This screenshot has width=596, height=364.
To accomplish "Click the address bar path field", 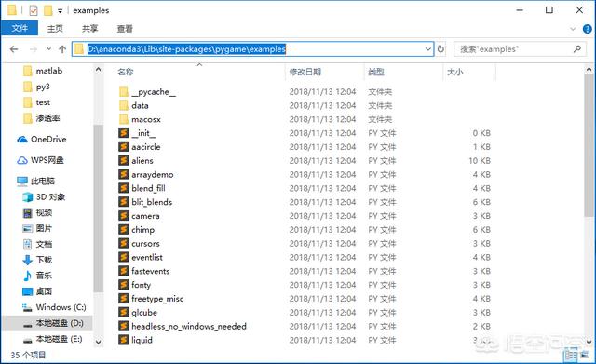I will [252, 49].
